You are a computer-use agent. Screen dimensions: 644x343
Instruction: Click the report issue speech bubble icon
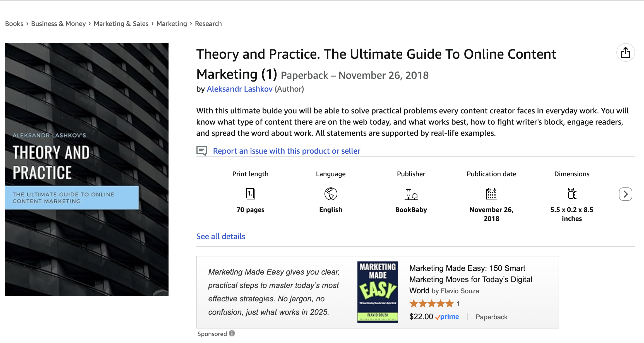click(x=201, y=151)
